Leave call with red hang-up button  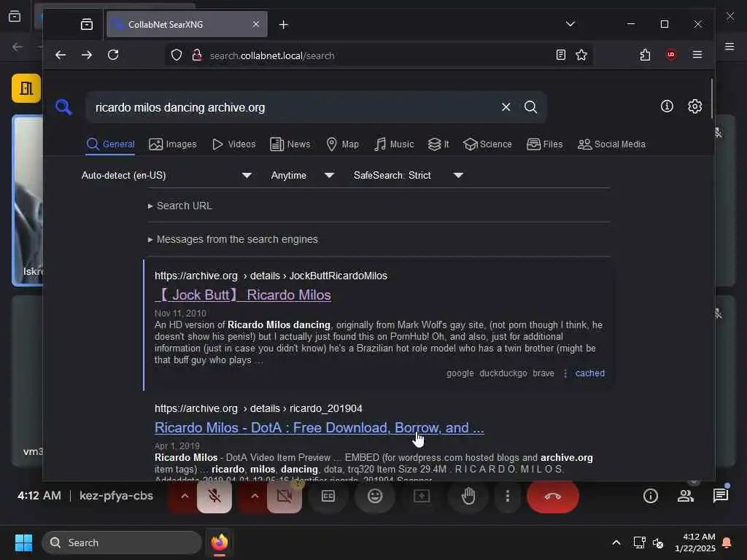553,496
